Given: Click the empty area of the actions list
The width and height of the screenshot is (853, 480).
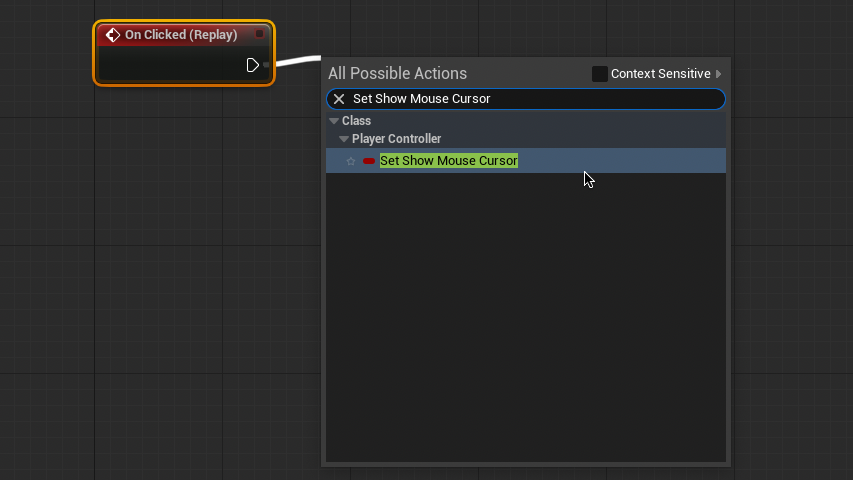Looking at the screenshot, I should [525, 320].
